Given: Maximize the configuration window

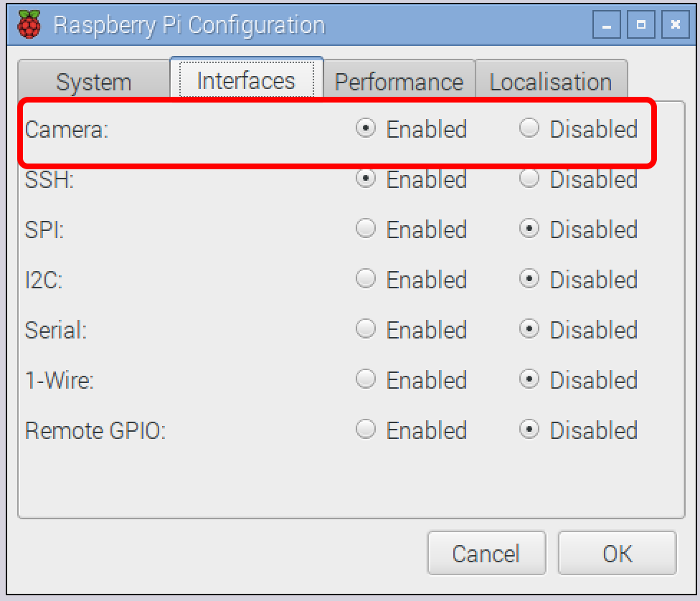Looking at the screenshot, I should (641, 26).
